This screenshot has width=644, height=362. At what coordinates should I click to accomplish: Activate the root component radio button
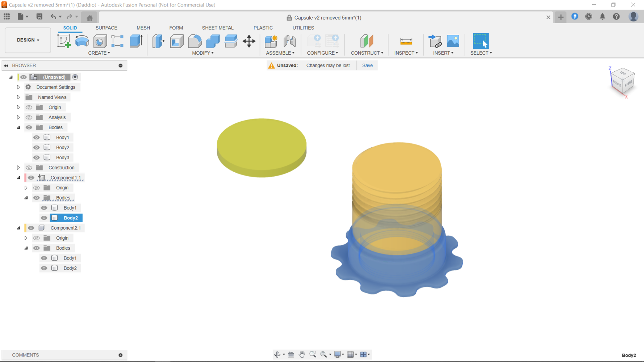[x=75, y=77]
